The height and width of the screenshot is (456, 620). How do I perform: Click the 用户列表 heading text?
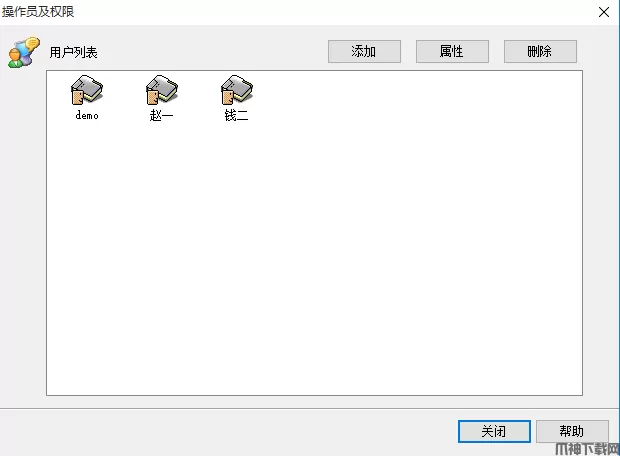pos(74,52)
